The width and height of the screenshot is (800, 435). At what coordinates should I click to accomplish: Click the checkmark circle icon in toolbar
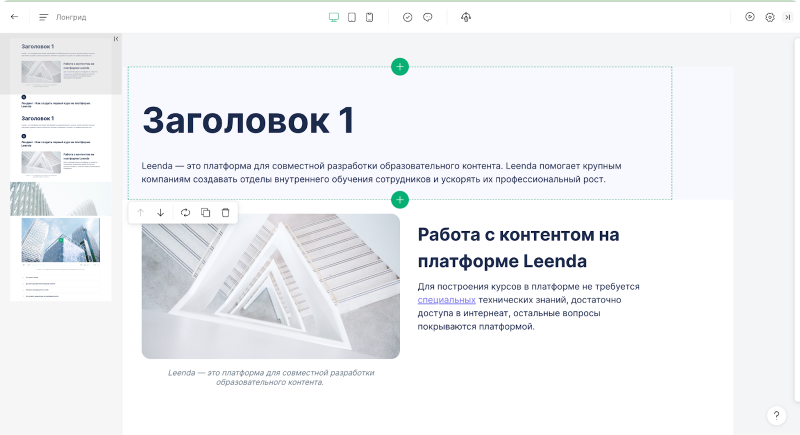tap(407, 17)
